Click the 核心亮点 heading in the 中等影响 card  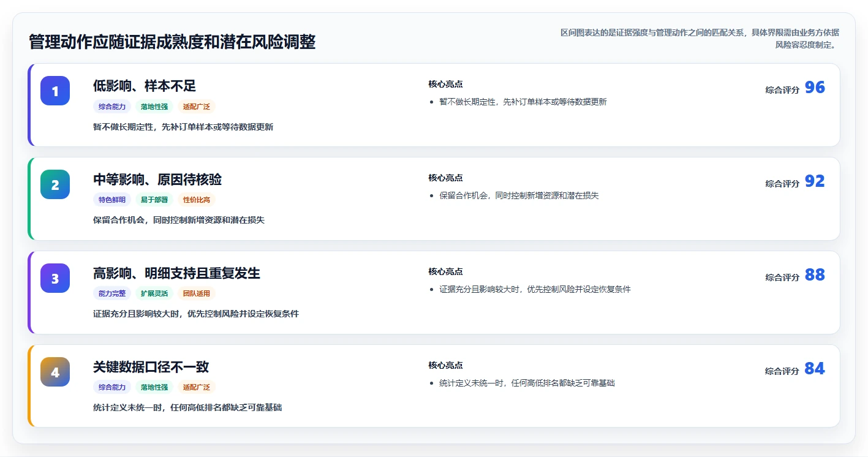445,178
